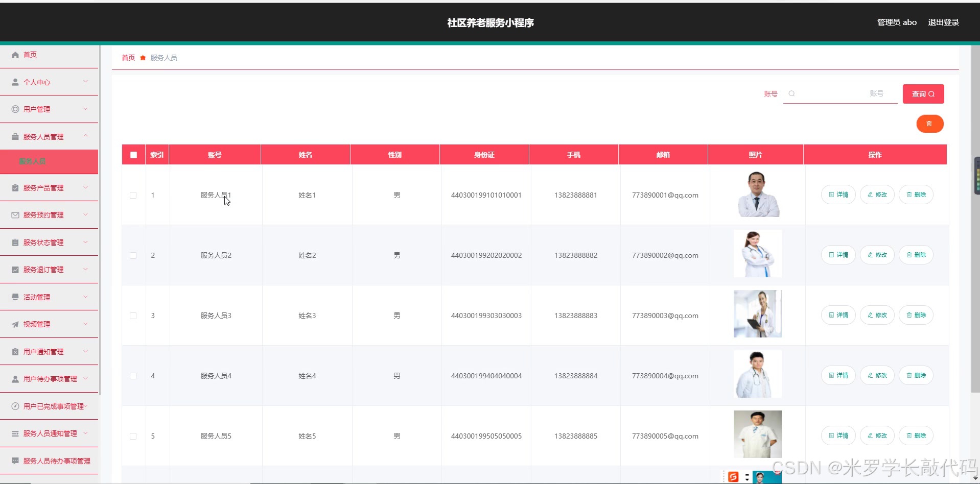Screen dimensions: 980x484
Task: Click the briefcase icon beside 服务人员管理
Action: [15, 137]
